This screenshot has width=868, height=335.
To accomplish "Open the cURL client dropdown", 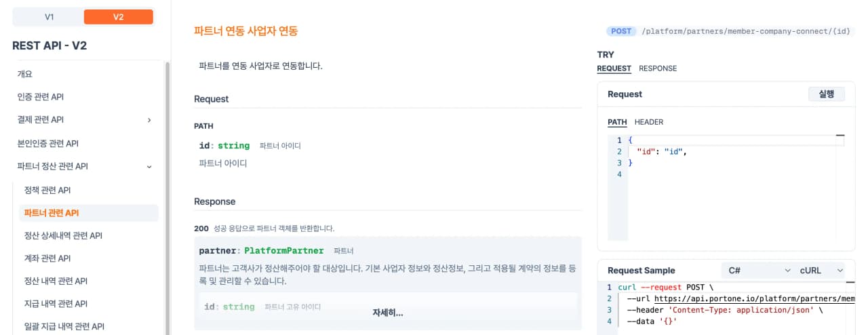I will (x=821, y=270).
